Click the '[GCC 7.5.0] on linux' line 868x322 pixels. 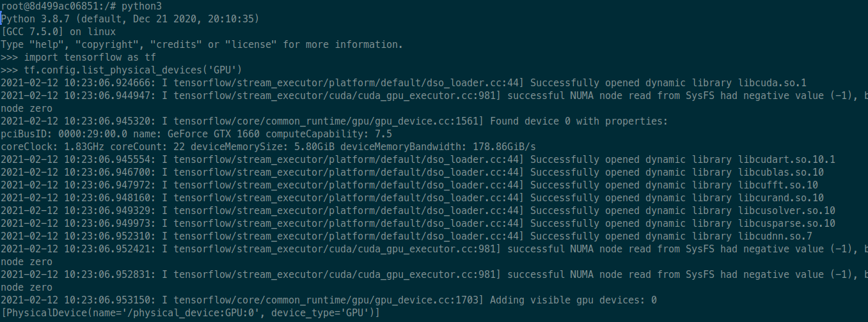[58, 32]
